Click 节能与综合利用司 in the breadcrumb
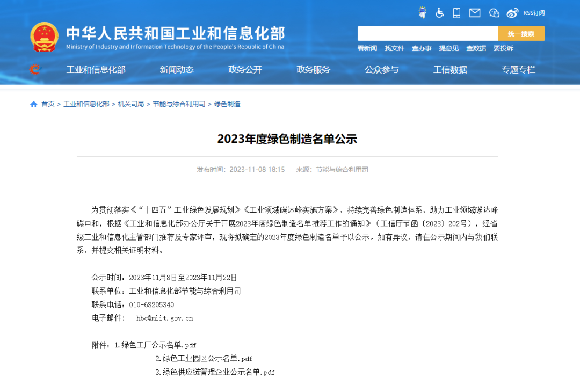Image resolution: width=580 pixels, height=392 pixels. coord(179,104)
